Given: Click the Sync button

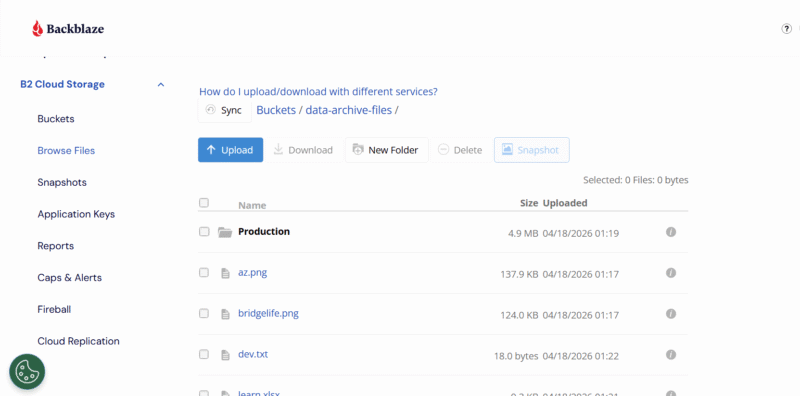Looking at the screenshot, I should [224, 110].
